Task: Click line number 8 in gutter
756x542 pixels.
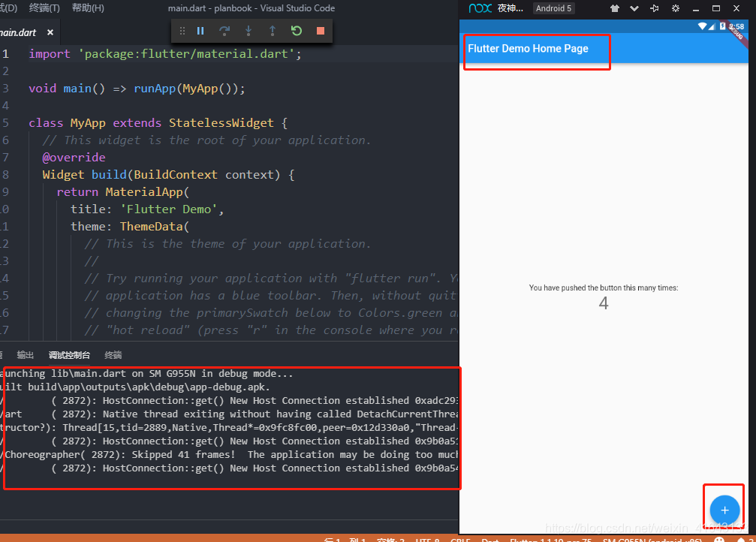Action: click(5, 175)
